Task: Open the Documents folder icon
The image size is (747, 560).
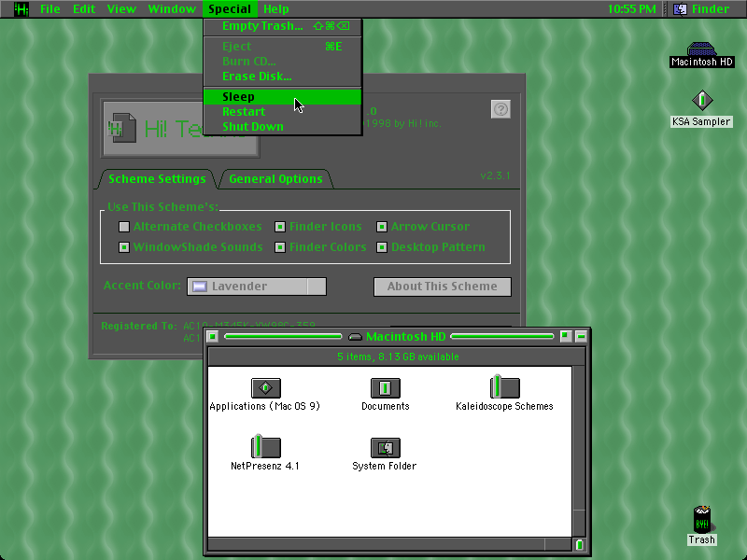Action: point(385,387)
